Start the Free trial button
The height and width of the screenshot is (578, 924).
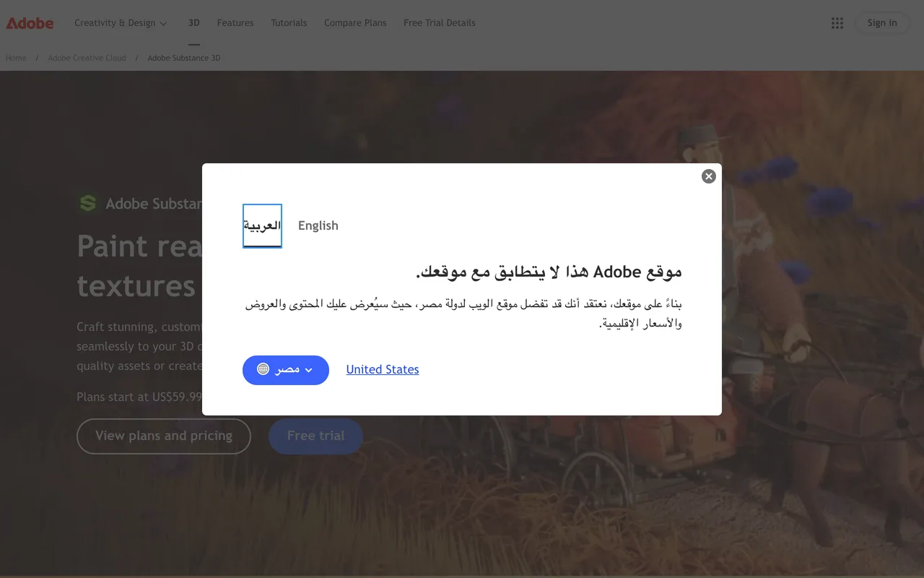click(315, 436)
